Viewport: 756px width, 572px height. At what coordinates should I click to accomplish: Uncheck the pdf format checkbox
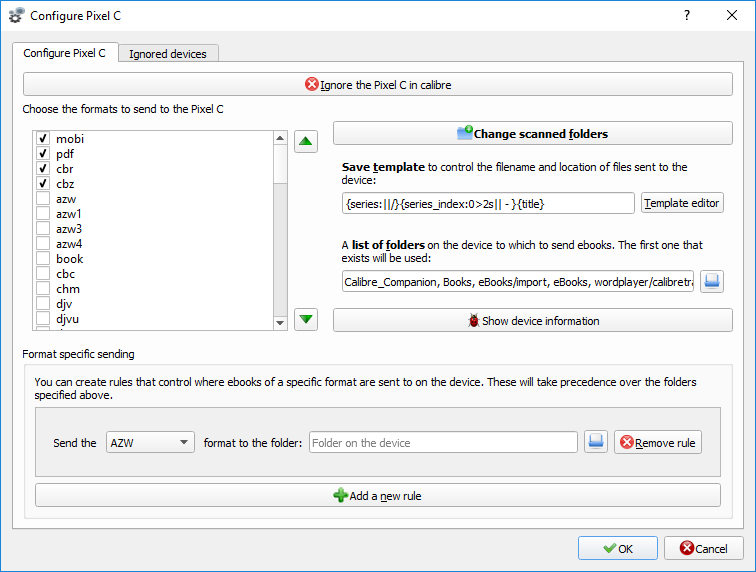[x=43, y=153]
